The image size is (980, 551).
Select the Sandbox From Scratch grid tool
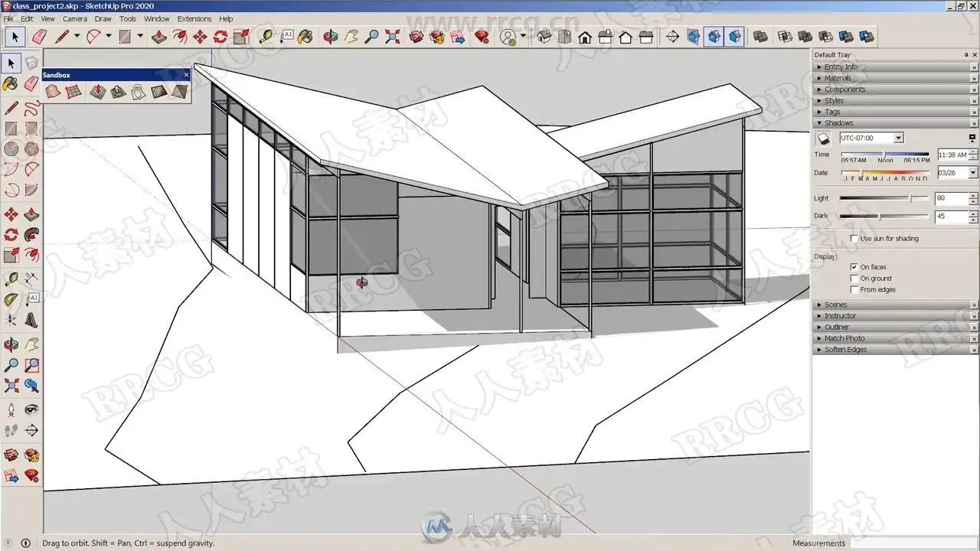pyautogui.click(x=73, y=92)
